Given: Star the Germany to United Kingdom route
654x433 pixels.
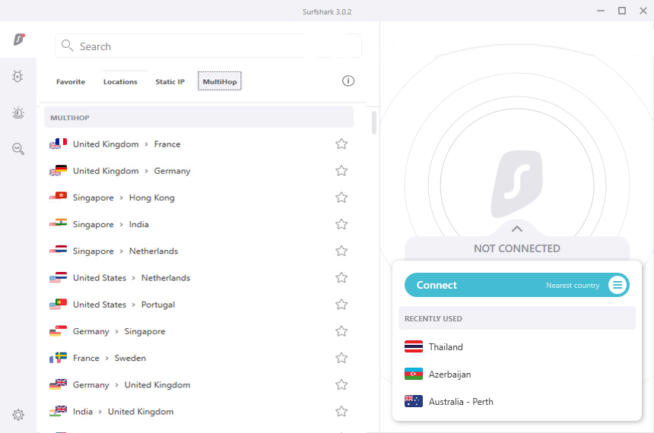Looking at the screenshot, I should coord(342,385).
